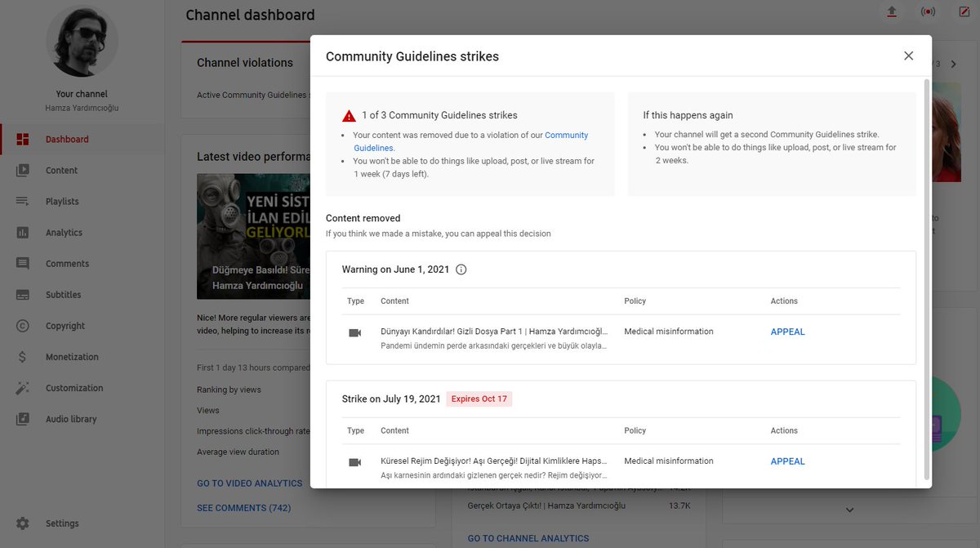Open the upload video icon
This screenshot has width=980, height=548.
click(x=891, y=11)
